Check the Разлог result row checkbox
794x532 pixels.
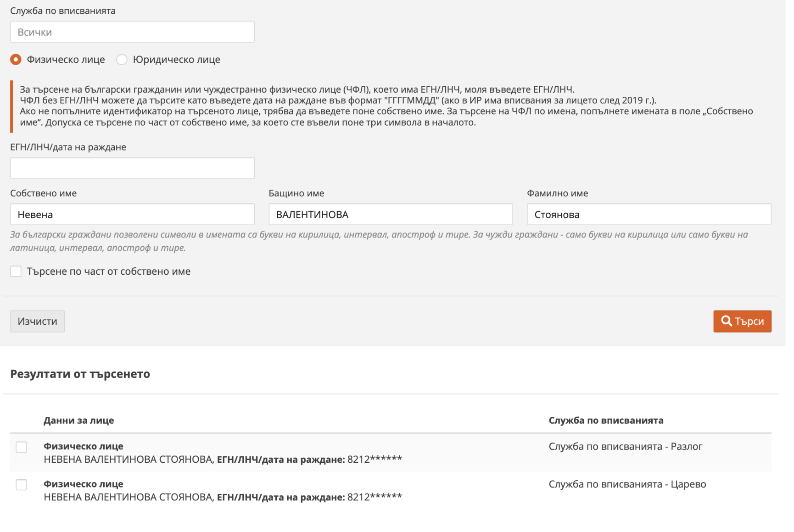[22, 447]
